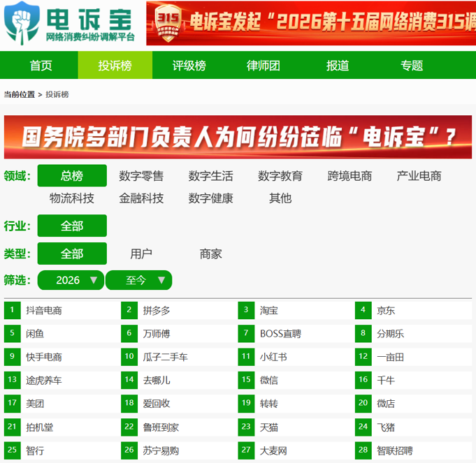Click the 电诉宝 shield fist logo
This screenshot has height=463, width=476.
[x=22, y=23]
